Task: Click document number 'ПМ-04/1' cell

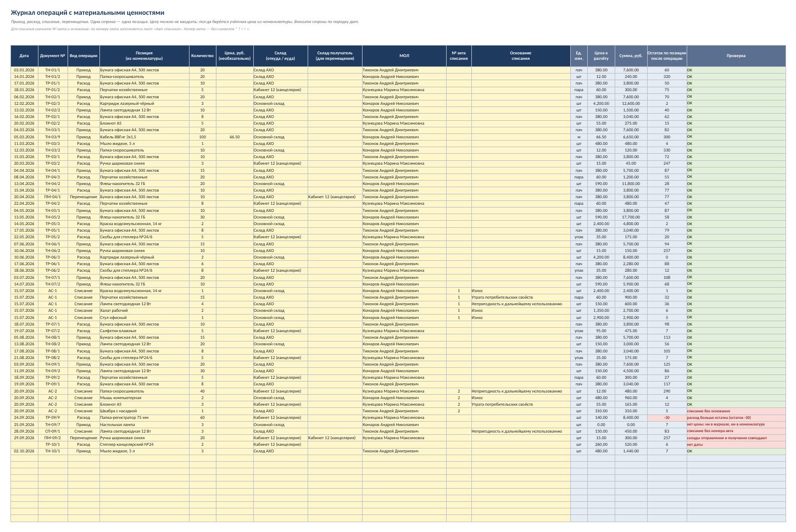Action: (53, 197)
